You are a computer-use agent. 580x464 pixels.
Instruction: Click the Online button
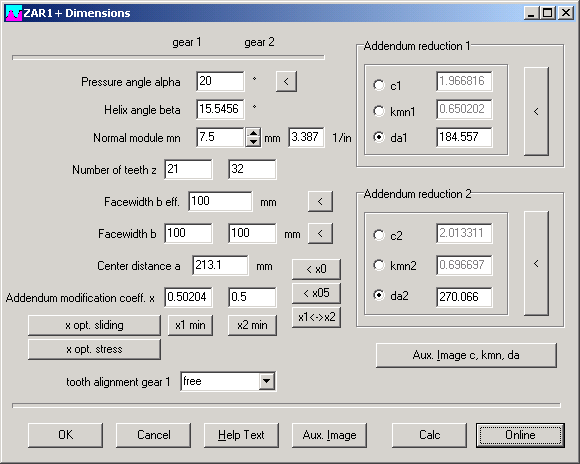(x=520, y=435)
